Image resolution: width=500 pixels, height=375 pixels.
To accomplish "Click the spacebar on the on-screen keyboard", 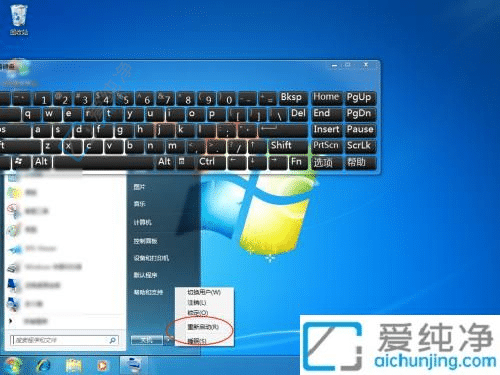I will 104,162.
